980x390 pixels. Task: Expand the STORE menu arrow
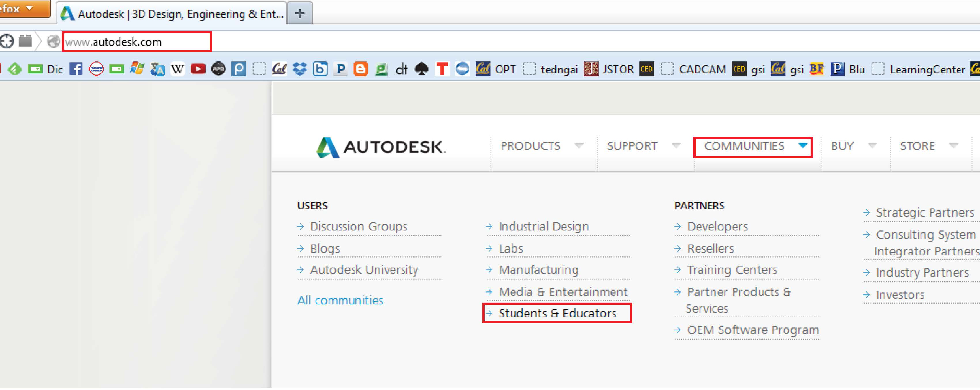953,145
